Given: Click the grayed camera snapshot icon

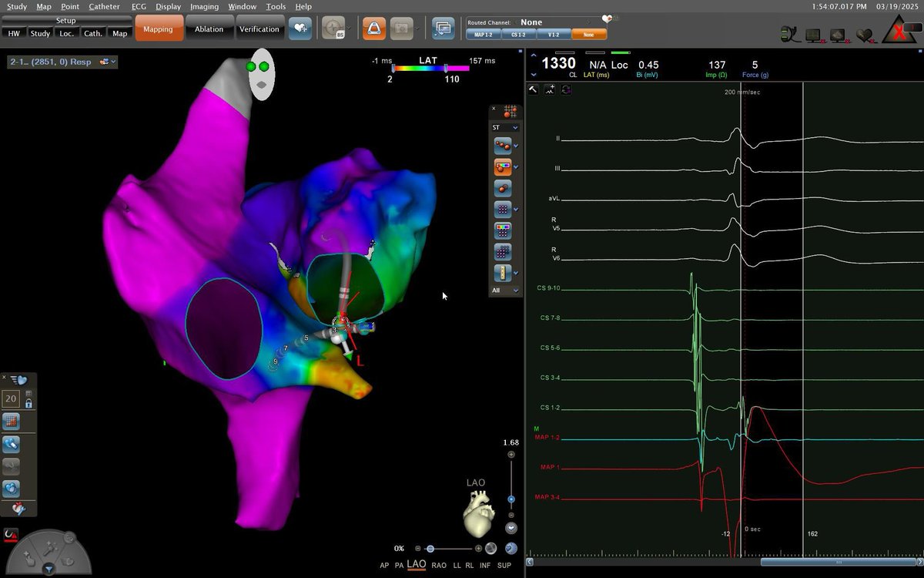Looking at the screenshot, I should (x=401, y=29).
